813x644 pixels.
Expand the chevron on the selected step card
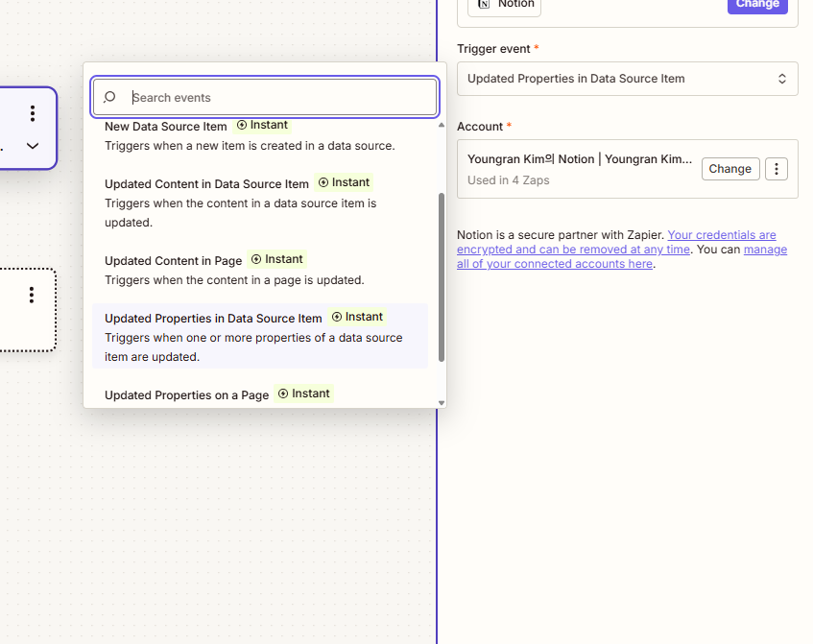(x=33, y=146)
